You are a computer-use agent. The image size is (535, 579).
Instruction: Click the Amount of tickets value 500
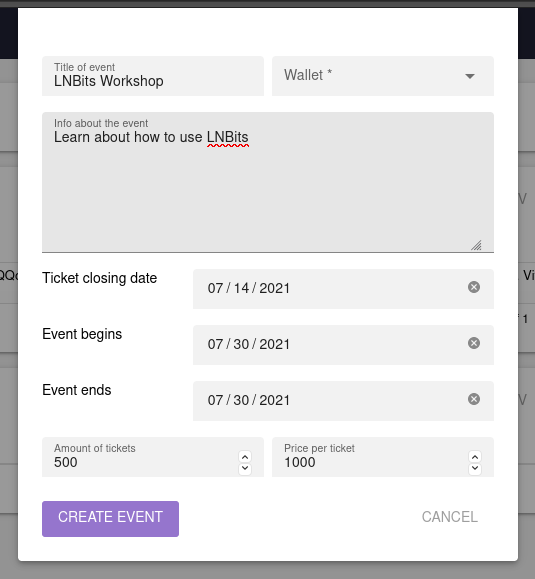click(66, 462)
